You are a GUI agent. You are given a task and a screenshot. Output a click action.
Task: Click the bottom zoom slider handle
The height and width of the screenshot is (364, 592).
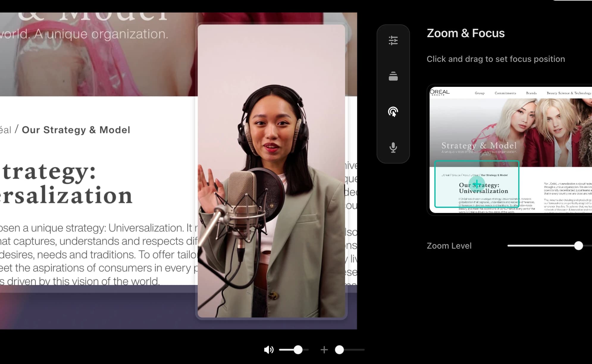pyautogui.click(x=340, y=350)
